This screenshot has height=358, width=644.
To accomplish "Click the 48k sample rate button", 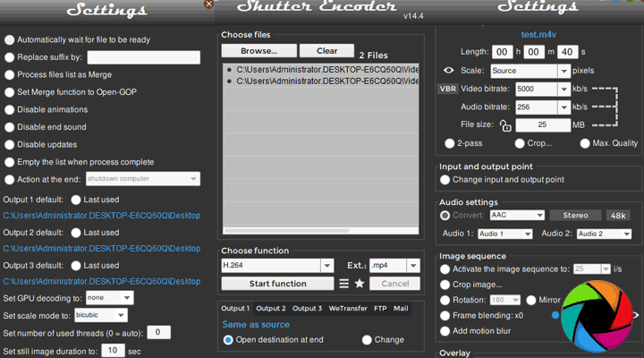I will pos(617,216).
